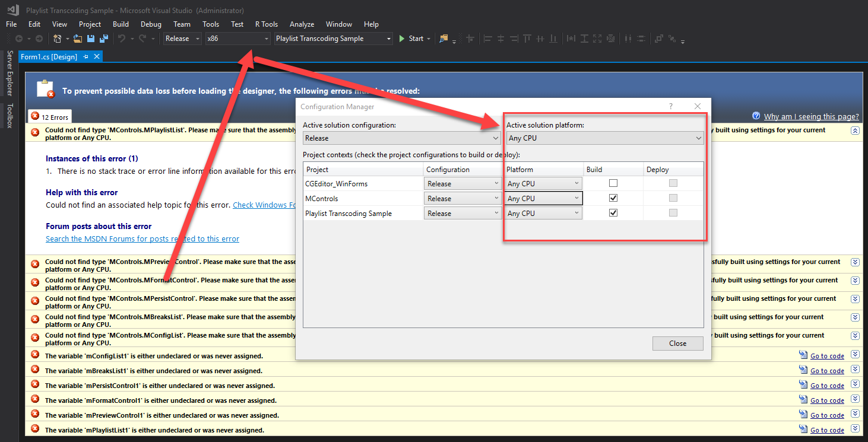Click the Save All multi-disk icon
This screenshot has height=442, width=868.
click(x=104, y=39)
